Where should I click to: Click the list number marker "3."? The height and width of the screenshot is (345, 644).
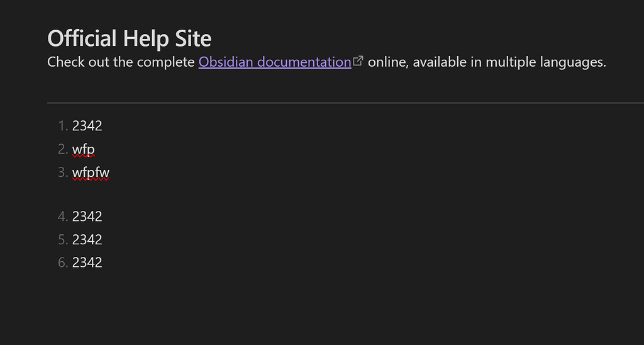click(62, 172)
